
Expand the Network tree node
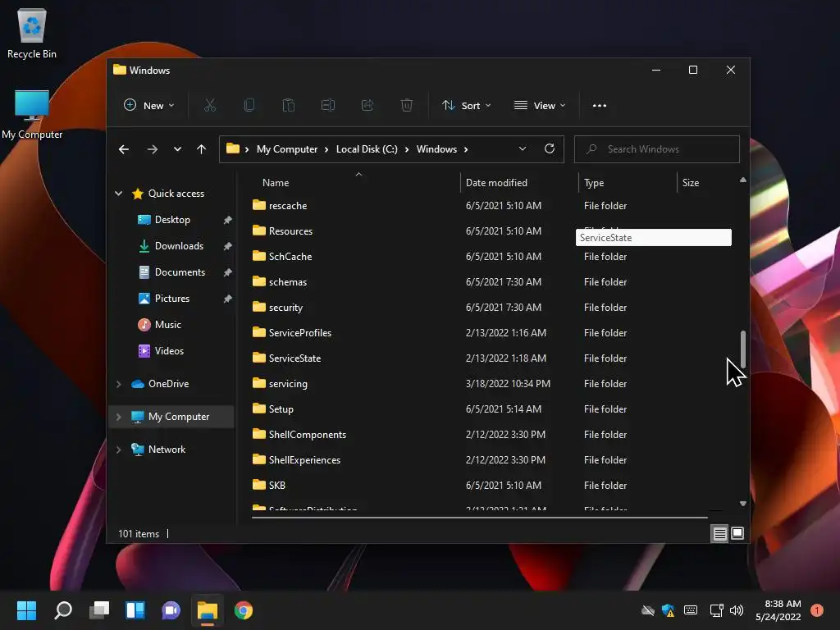tap(119, 450)
